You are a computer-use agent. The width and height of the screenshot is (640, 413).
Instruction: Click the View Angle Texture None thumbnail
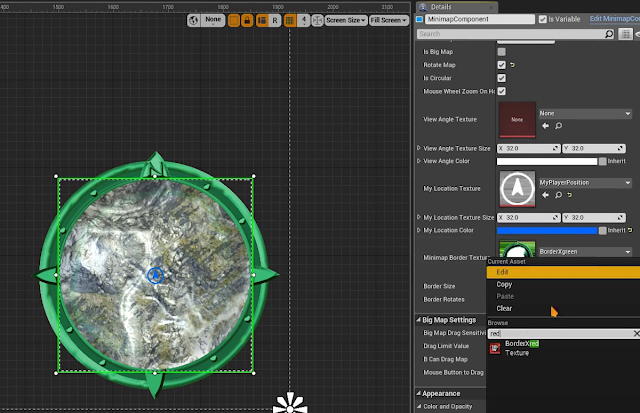point(517,120)
